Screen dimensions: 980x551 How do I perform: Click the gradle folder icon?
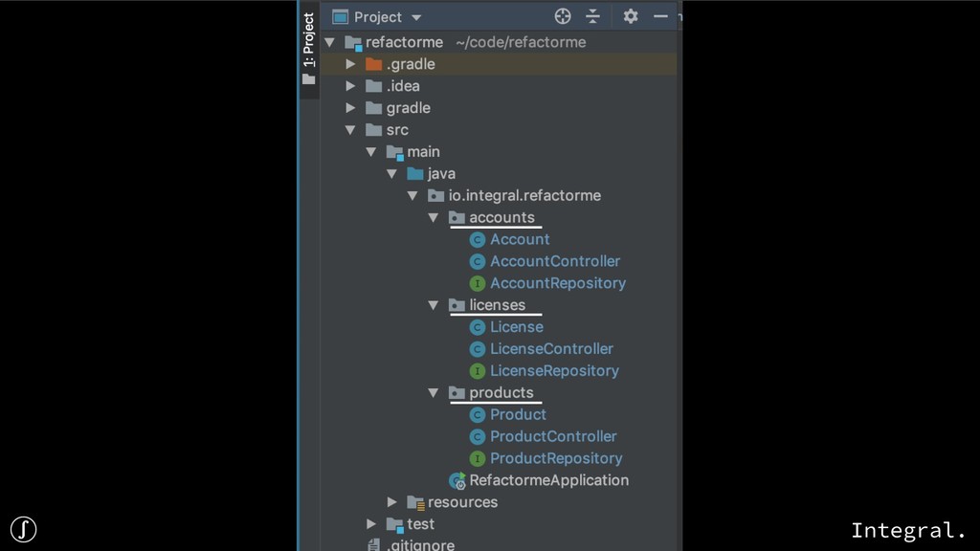tap(374, 108)
